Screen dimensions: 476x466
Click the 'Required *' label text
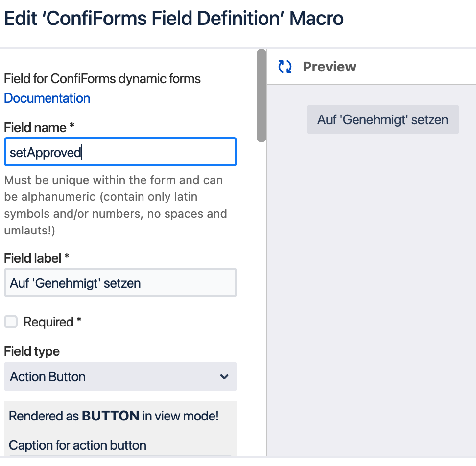52,322
